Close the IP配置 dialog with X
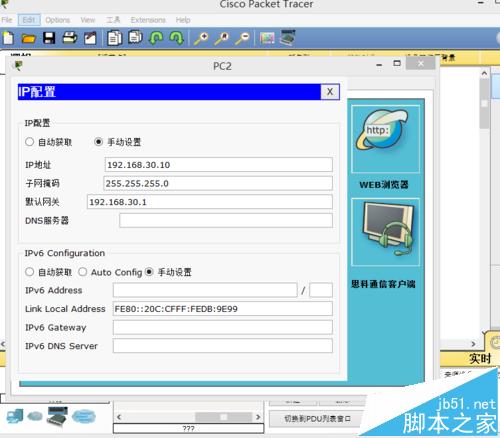500x438 pixels. click(330, 92)
